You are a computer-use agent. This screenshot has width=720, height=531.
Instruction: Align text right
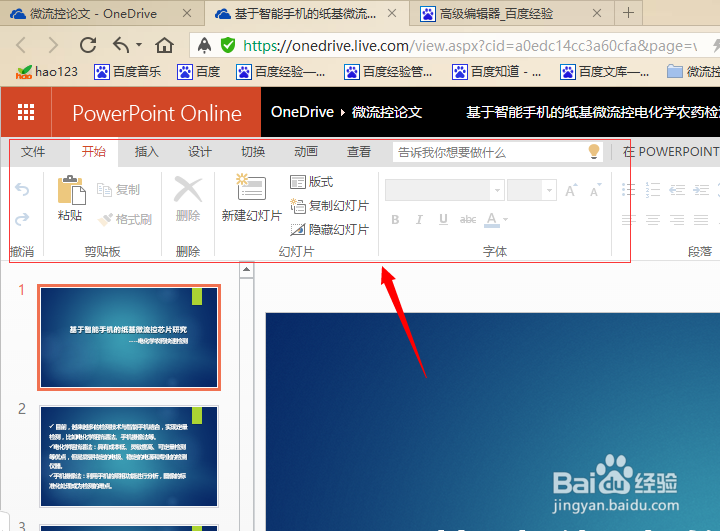677,220
